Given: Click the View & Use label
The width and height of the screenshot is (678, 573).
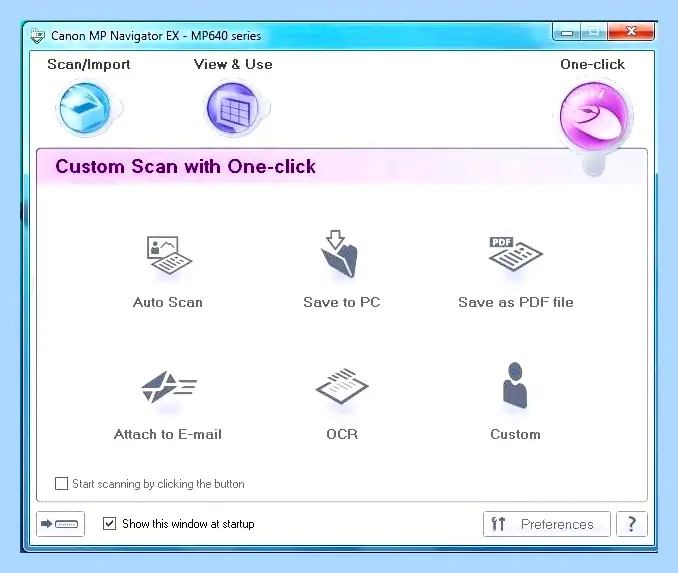Looking at the screenshot, I should (x=233, y=64).
